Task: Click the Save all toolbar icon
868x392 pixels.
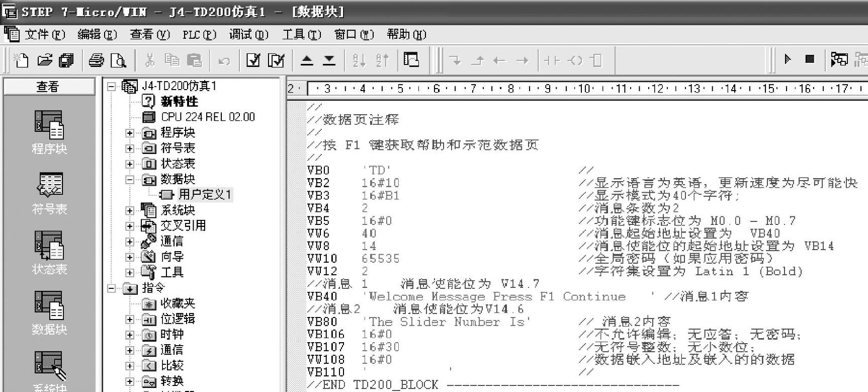Action: 66,60
